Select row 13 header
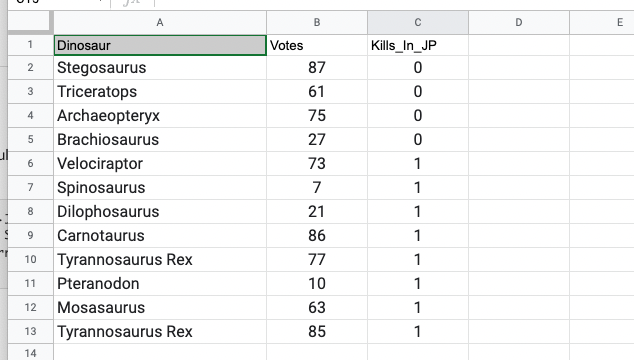Image resolution: width=634 pixels, height=360 pixels. (30, 331)
